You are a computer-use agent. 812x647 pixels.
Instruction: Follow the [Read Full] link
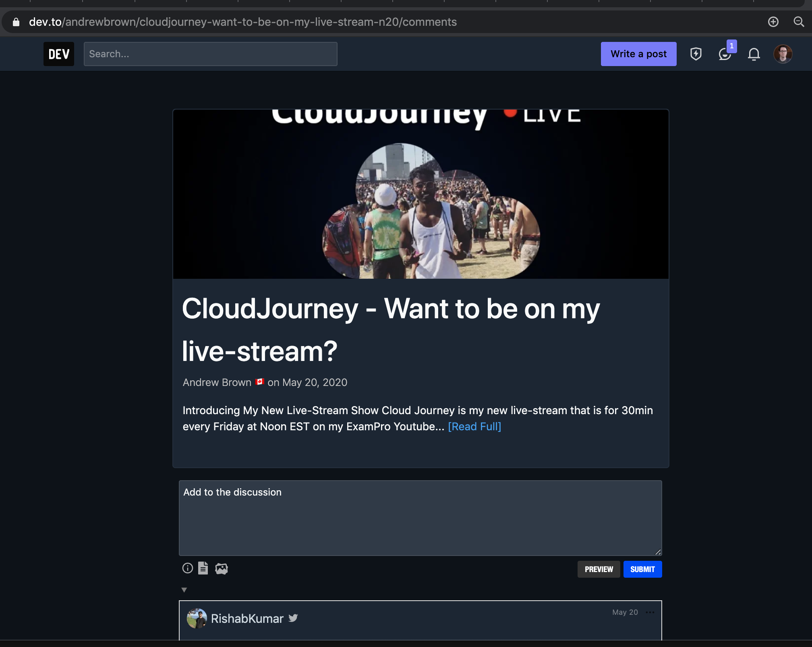(474, 426)
